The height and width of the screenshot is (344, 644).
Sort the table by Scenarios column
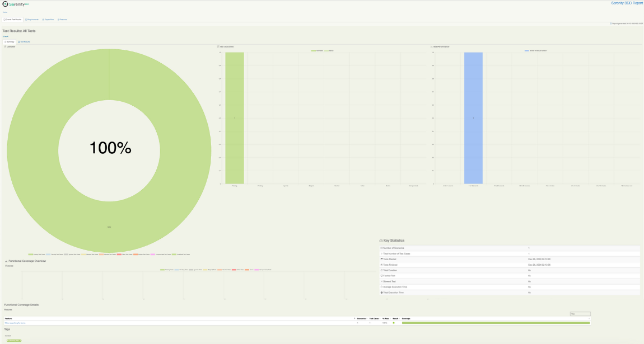(x=361, y=318)
